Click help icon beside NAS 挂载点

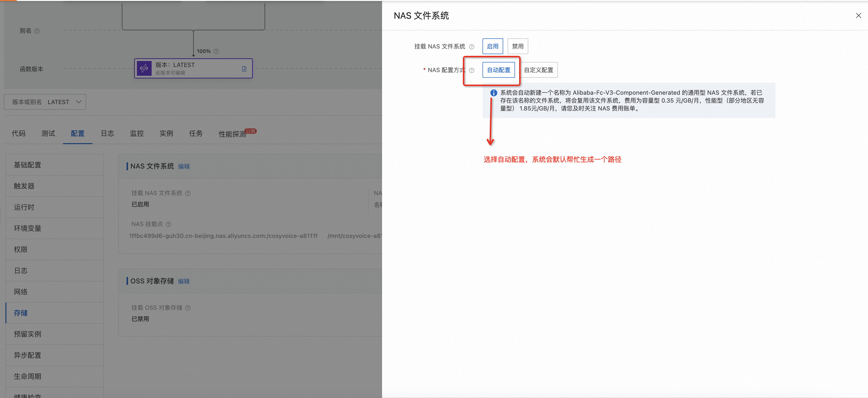[168, 224]
